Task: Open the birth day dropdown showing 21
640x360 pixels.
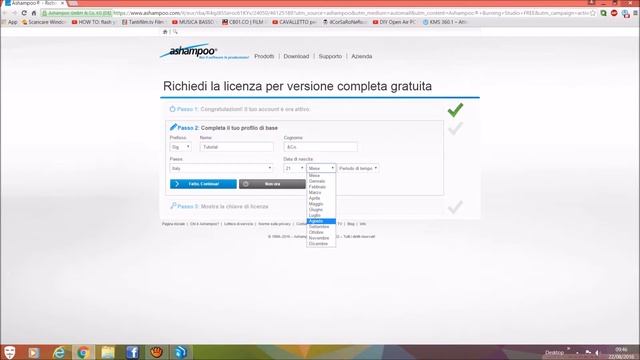Action: coord(294,168)
